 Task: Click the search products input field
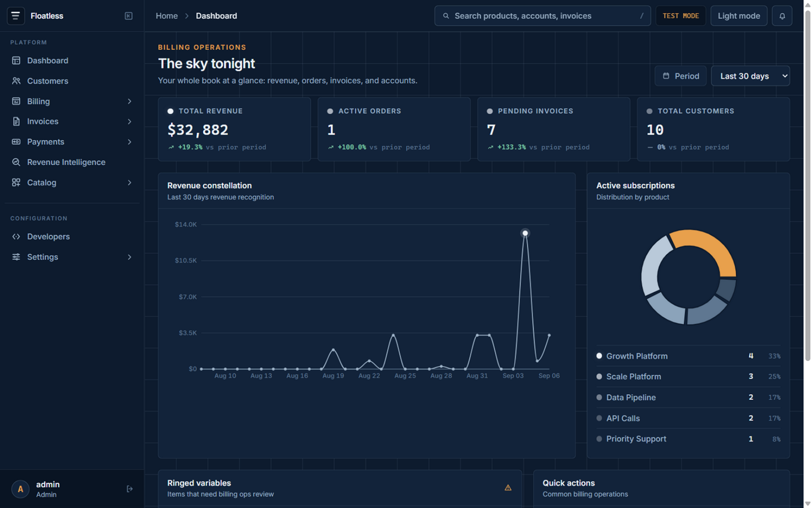[542, 16]
